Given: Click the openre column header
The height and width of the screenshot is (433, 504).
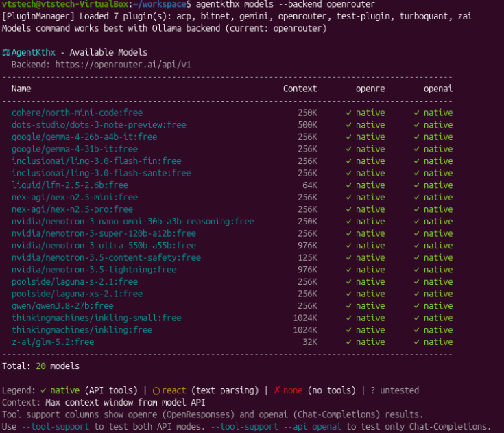Looking at the screenshot, I should 370,89.
